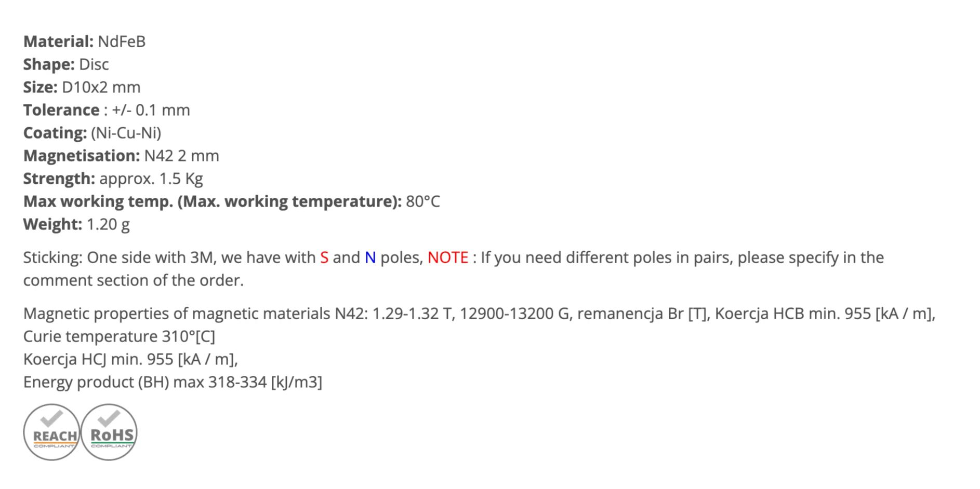980x489 pixels.
Task: Click the RoHS compliant badge icon
Action: (109, 432)
